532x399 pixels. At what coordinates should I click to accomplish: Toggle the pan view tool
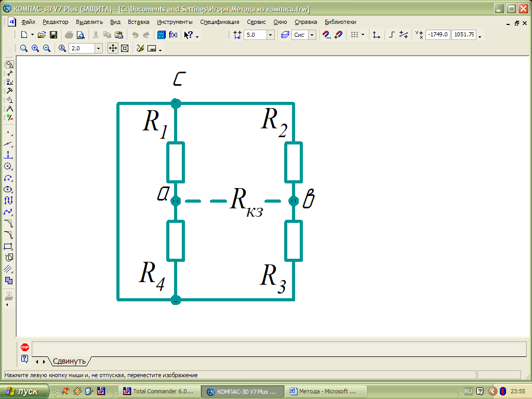tap(113, 48)
